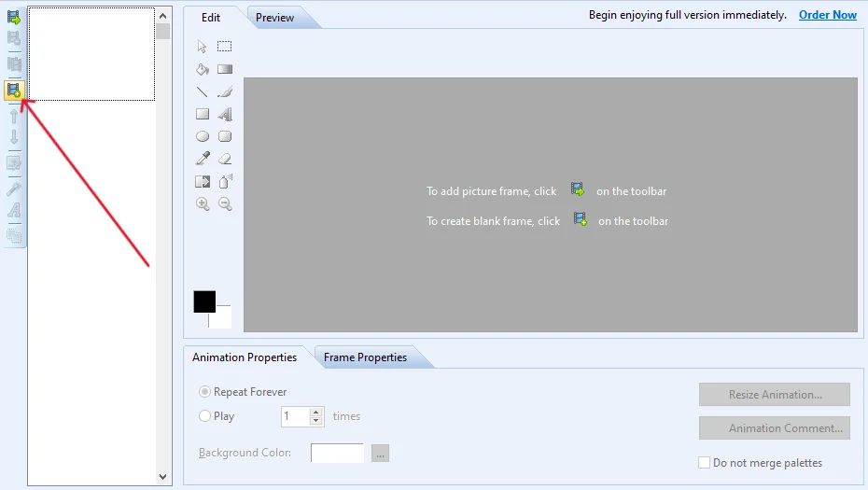Follow the Order Now link

[x=828, y=15]
